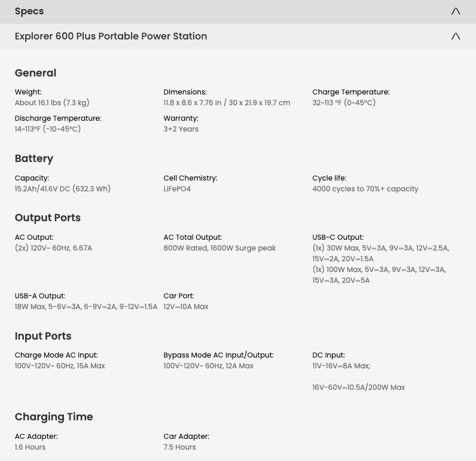
Task: Click the USB-C Output 100W Max line
Action: pyautogui.click(x=379, y=275)
